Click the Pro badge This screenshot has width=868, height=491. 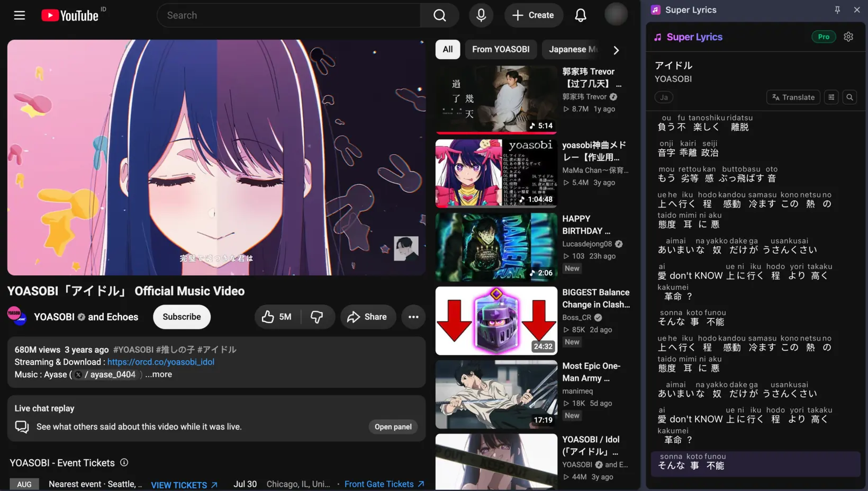(x=824, y=37)
